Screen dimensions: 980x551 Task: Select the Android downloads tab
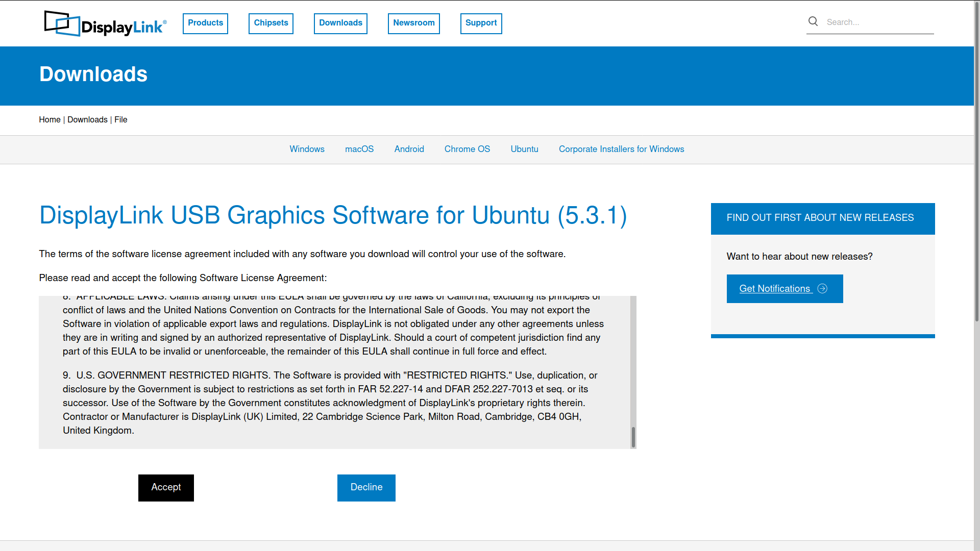tap(409, 149)
